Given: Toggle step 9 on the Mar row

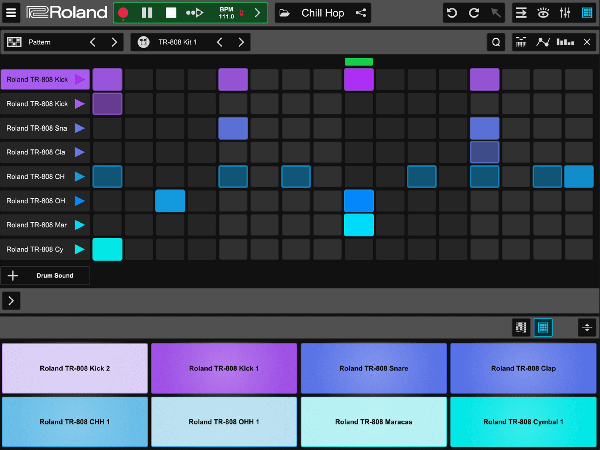Looking at the screenshot, I should (x=359, y=225).
